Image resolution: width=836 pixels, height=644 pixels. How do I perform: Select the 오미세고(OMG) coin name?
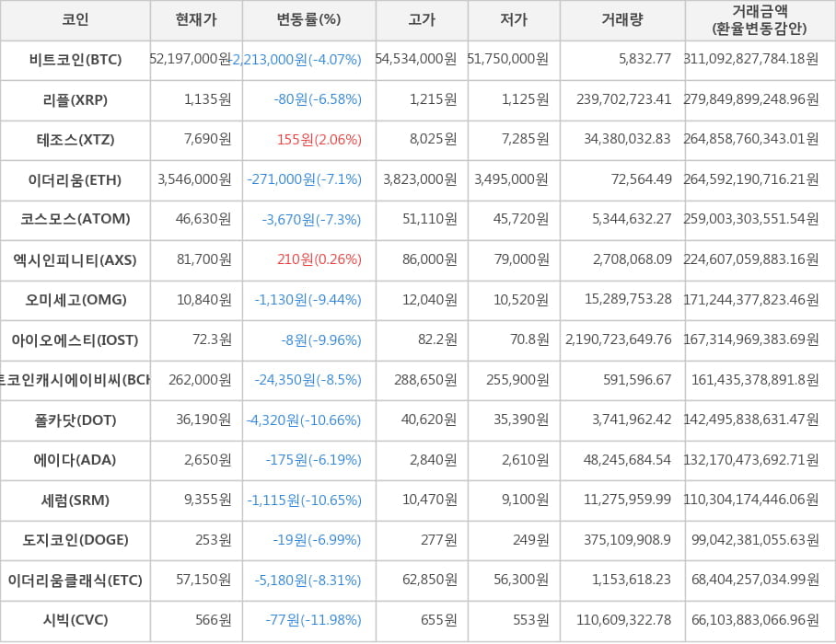[75, 299]
